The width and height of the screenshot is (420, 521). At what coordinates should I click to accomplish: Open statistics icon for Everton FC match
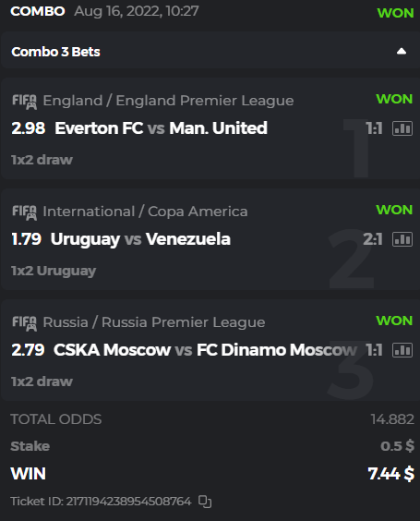click(402, 128)
